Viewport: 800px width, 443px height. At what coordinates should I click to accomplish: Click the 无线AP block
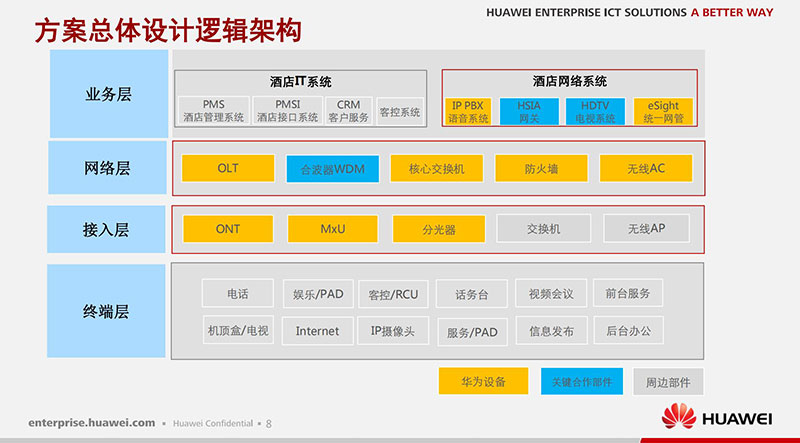[x=646, y=229]
